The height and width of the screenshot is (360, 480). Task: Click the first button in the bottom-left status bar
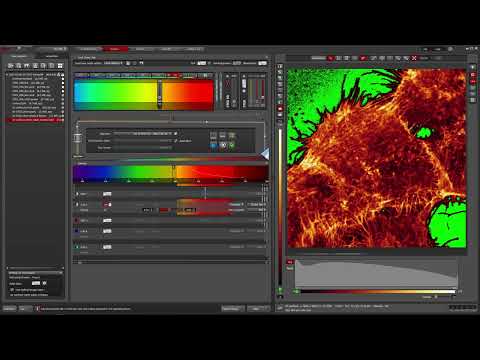[x=9, y=309]
